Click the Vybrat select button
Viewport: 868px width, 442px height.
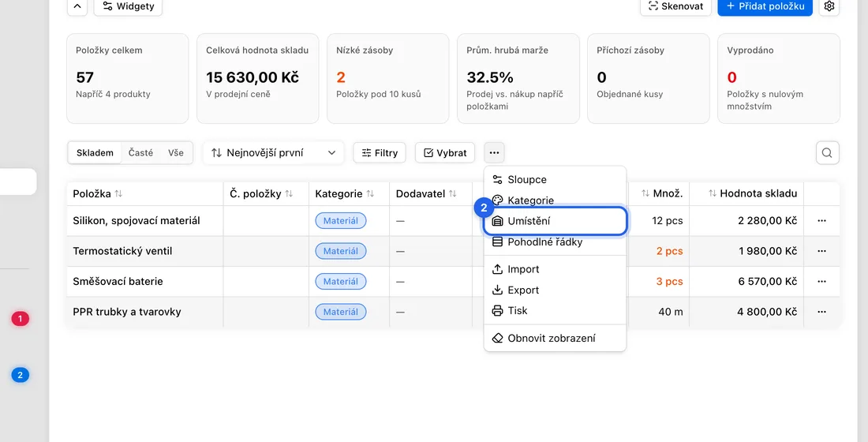coord(445,153)
